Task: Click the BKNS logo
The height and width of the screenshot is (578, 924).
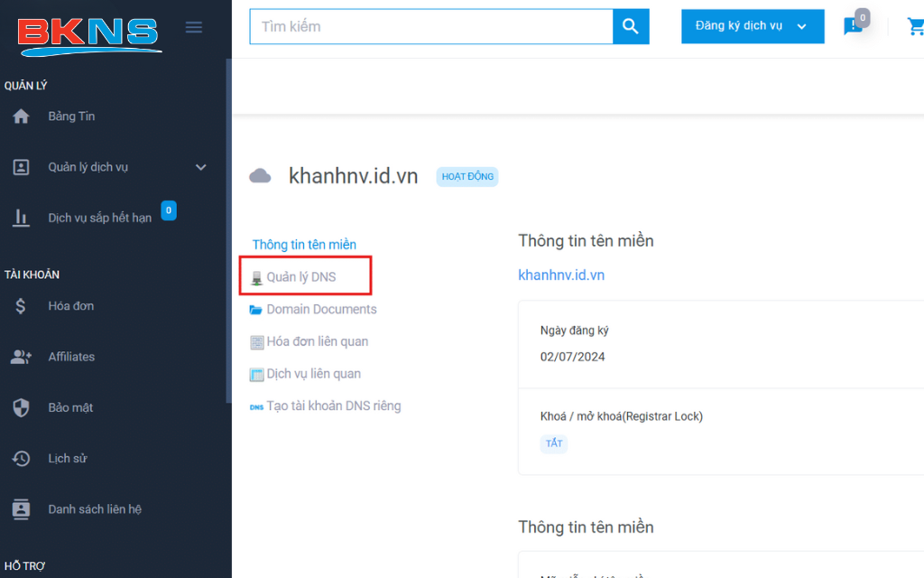Action: pos(88,31)
